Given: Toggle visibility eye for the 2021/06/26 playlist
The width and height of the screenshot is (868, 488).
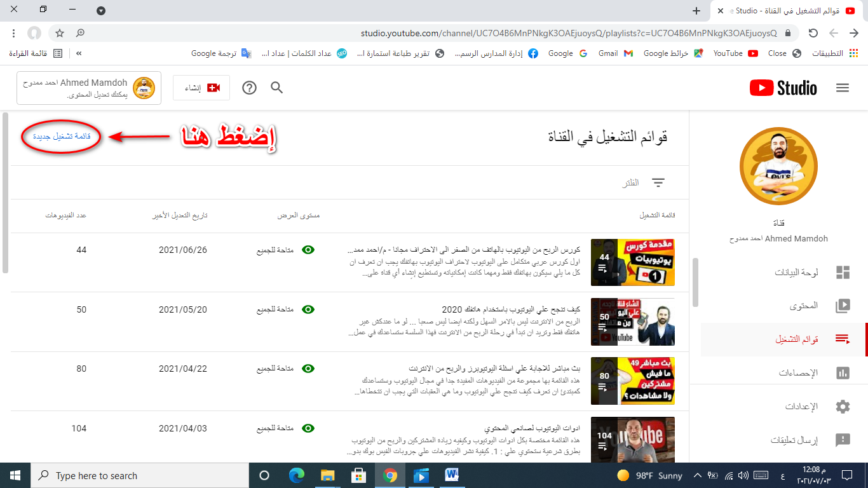Looking at the screenshot, I should 308,250.
